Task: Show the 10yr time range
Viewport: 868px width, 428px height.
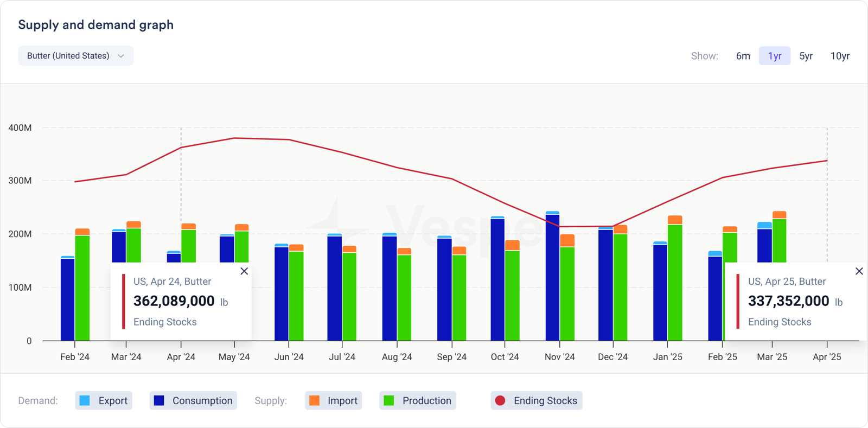Action: (x=840, y=56)
